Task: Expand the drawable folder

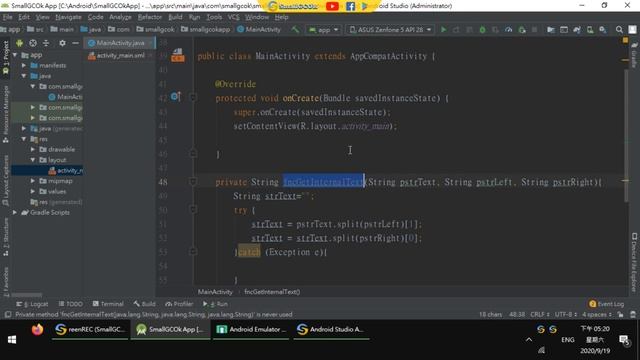Action: pos(33,149)
